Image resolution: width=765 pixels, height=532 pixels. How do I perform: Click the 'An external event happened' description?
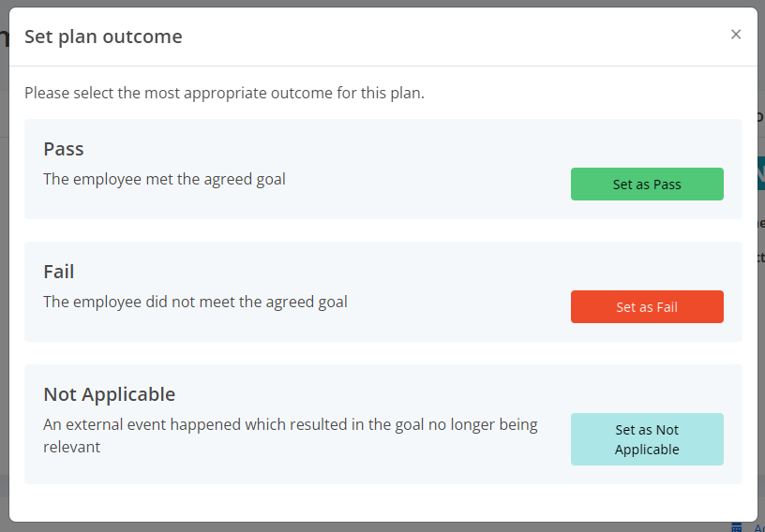click(x=291, y=436)
